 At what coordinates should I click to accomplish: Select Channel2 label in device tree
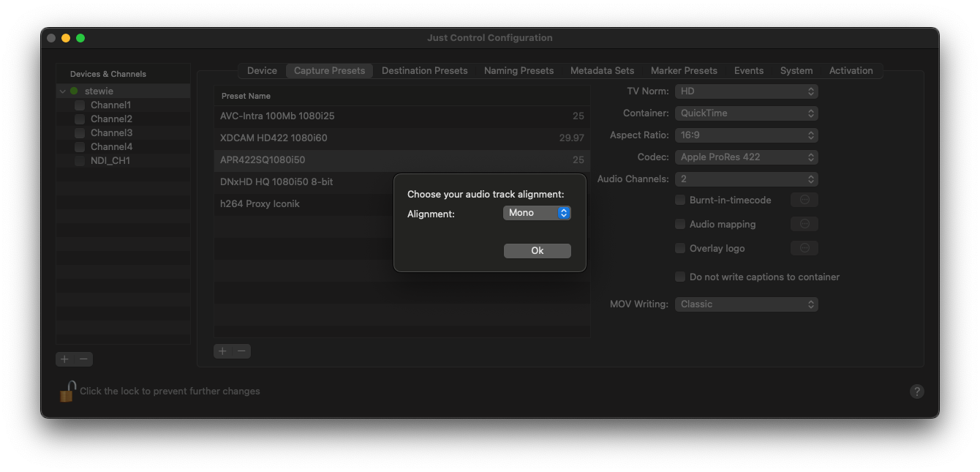(111, 119)
